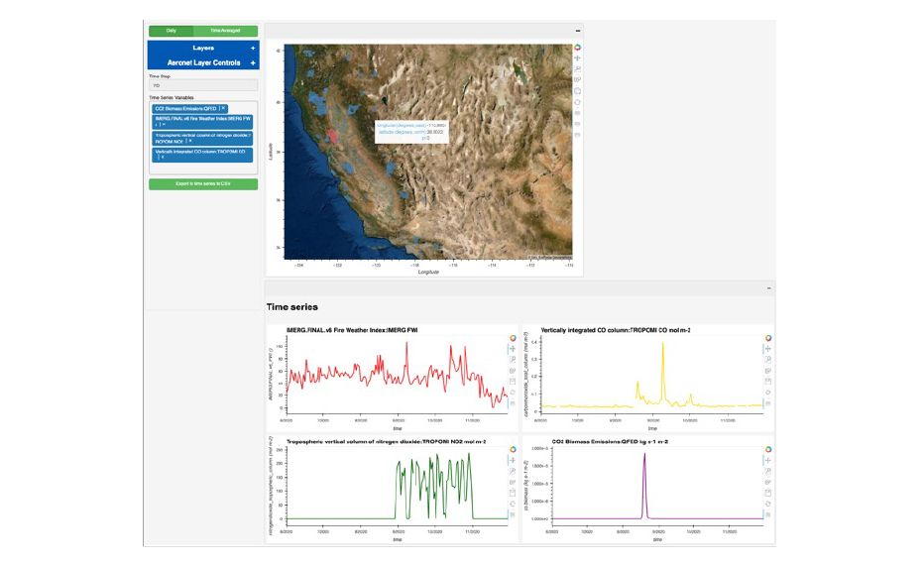Expand the Layers panel
The width and height of the screenshot is (924, 564).
point(252,48)
